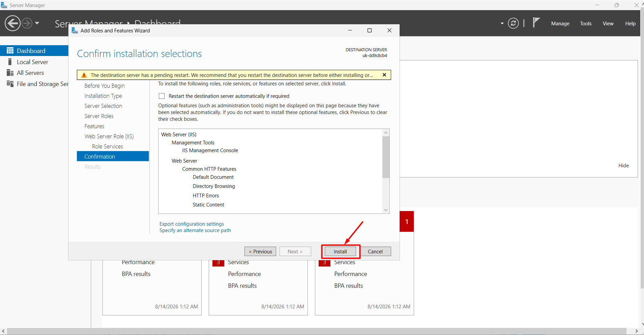Screen dimensions: 644x335
Task: Click the Local Server icon
Action: tap(10, 62)
